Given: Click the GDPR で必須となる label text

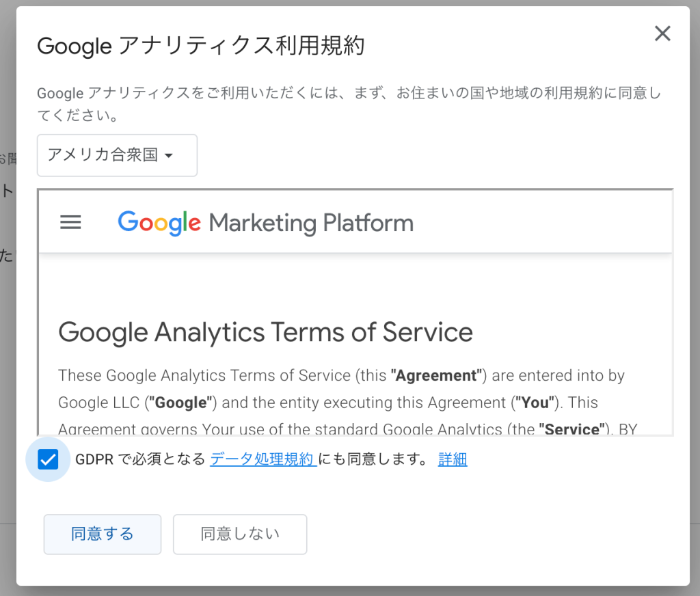Looking at the screenshot, I should (140, 459).
